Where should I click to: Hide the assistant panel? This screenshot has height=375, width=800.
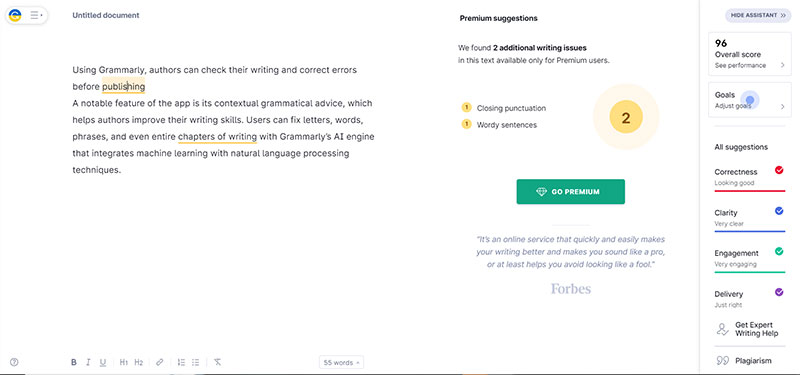(758, 15)
